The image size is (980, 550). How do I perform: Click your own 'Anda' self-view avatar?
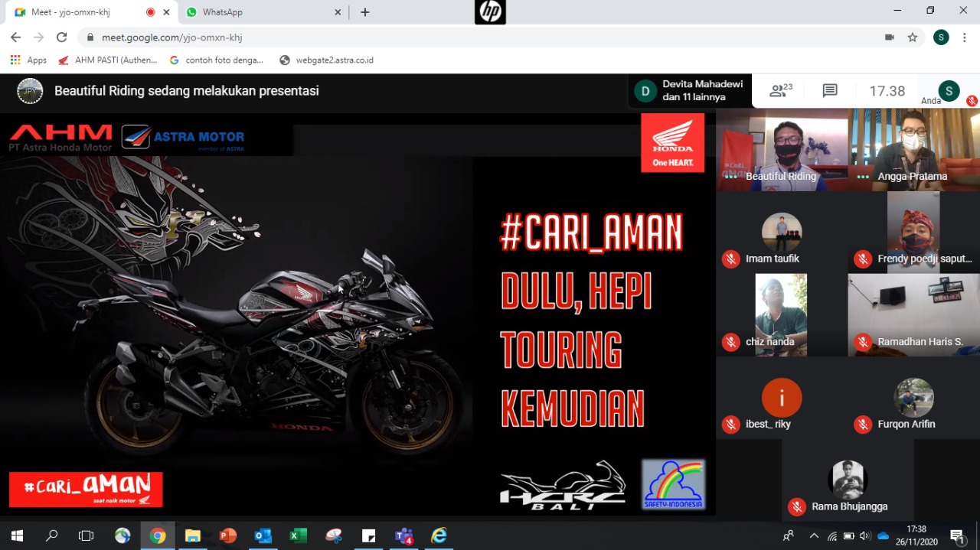[x=949, y=91]
